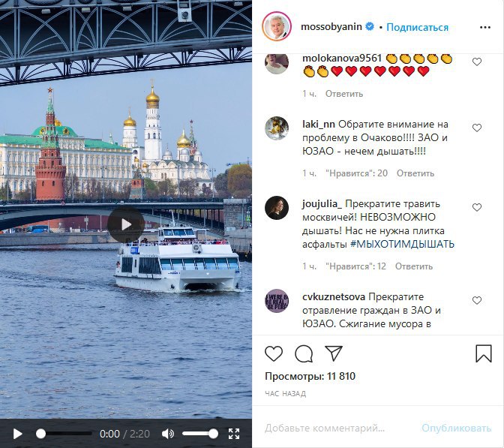Open the comment bubble icon
This screenshot has width=504, height=448.
(x=304, y=353)
